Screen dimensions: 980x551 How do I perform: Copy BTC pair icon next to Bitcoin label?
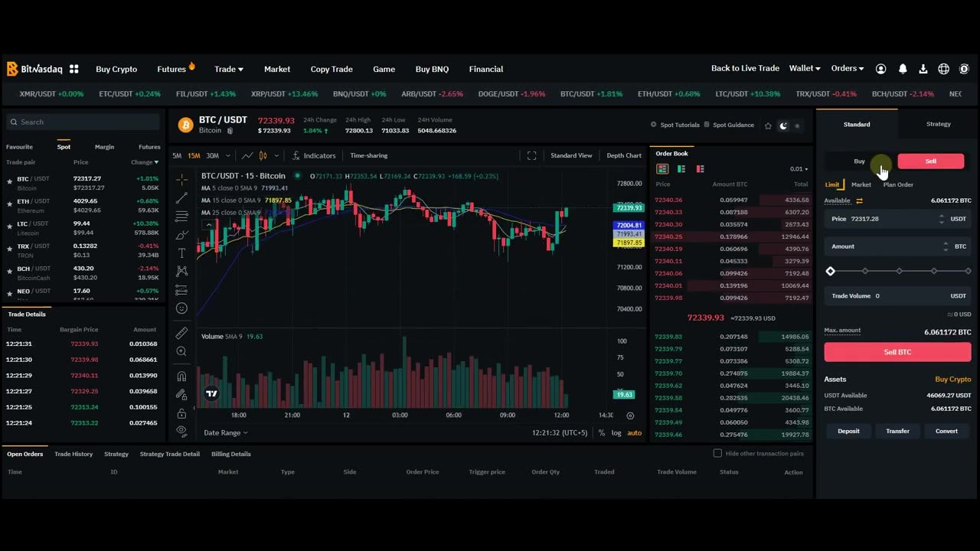click(x=230, y=131)
